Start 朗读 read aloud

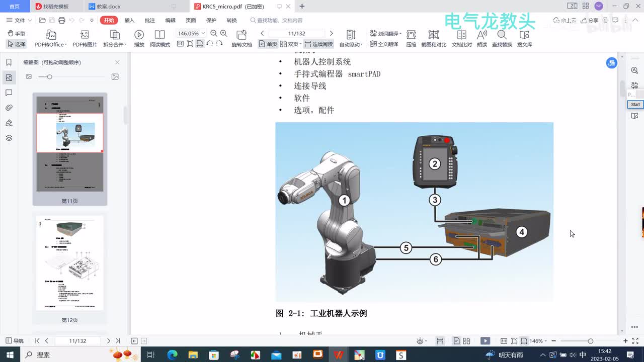pos(482,39)
